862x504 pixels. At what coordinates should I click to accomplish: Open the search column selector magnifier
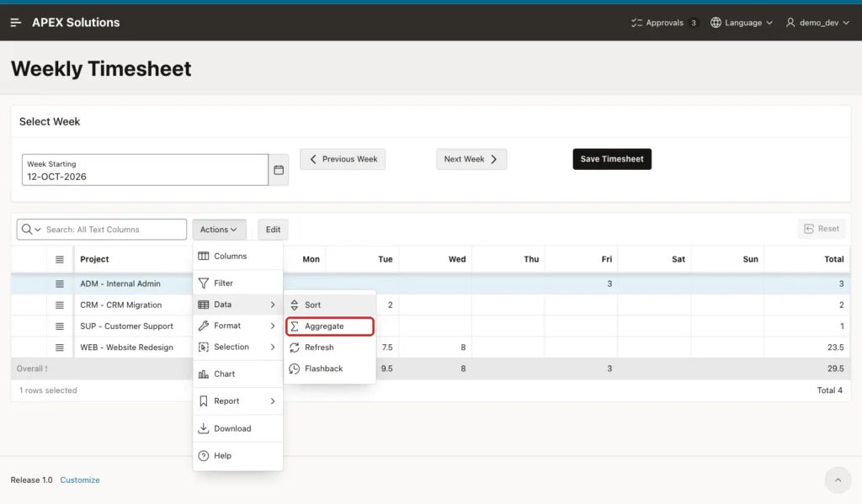[31, 229]
